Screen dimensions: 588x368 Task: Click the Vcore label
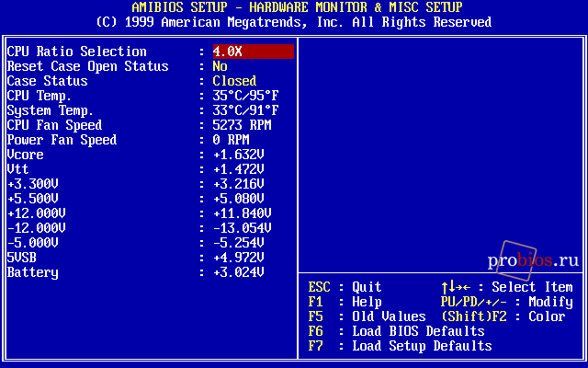pos(25,155)
